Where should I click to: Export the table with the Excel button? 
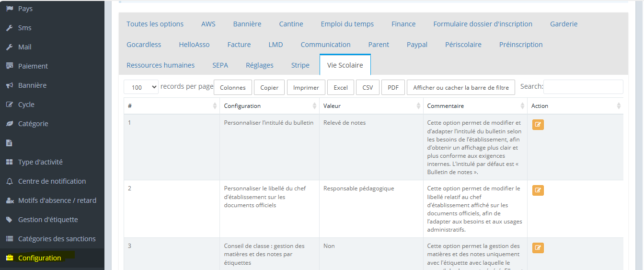click(x=341, y=87)
